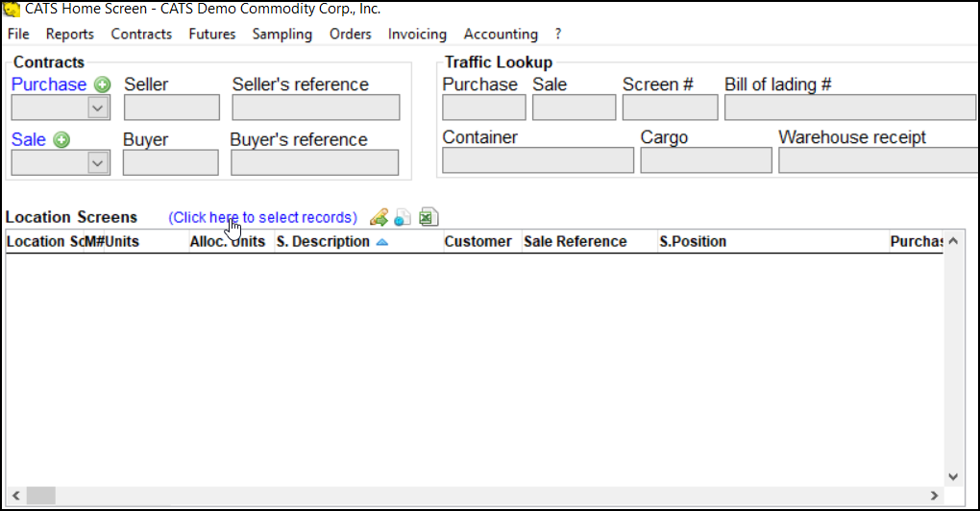
Task: Click the Customer column header
Action: [482, 242]
